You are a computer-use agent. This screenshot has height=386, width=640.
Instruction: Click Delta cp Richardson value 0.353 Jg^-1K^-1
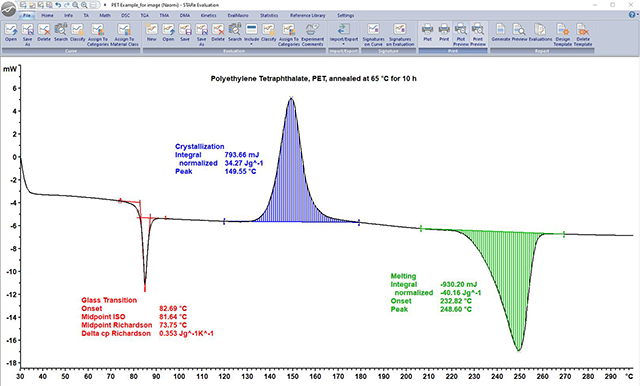[186, 333]
